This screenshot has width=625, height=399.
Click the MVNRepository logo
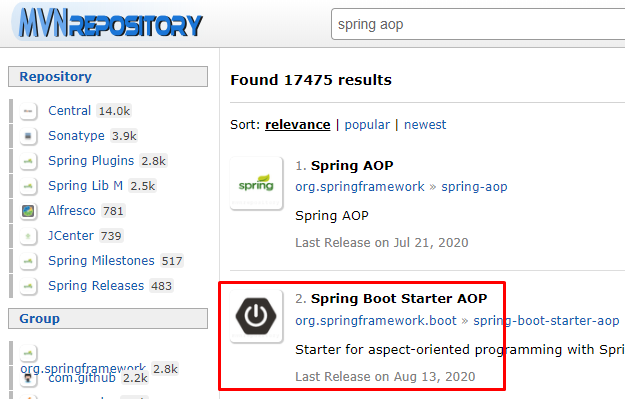tap(110, 24)
